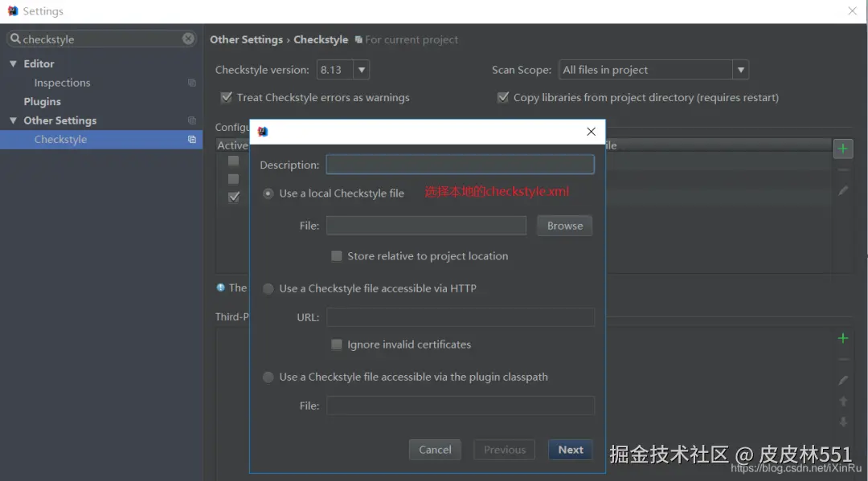This screenshot has width=868, height=481.
Task: Toggle Copy libraries from project directory
Action: click(502, 97)
